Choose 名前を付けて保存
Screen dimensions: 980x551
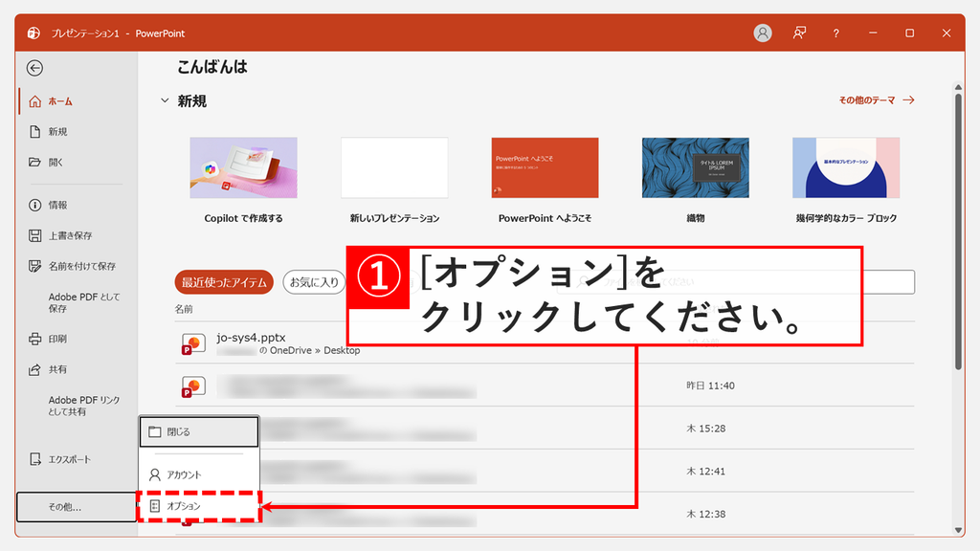click(x=82, y=266)
